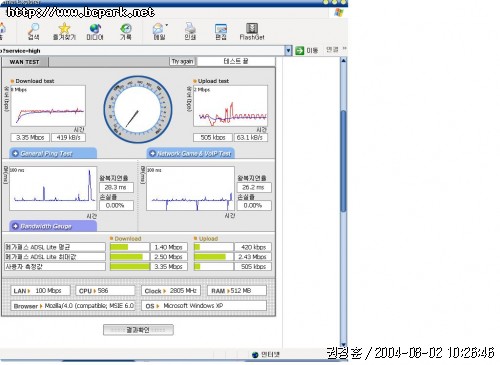
Task: Select the 63.1 kB/s upload value
Action: 251,137
